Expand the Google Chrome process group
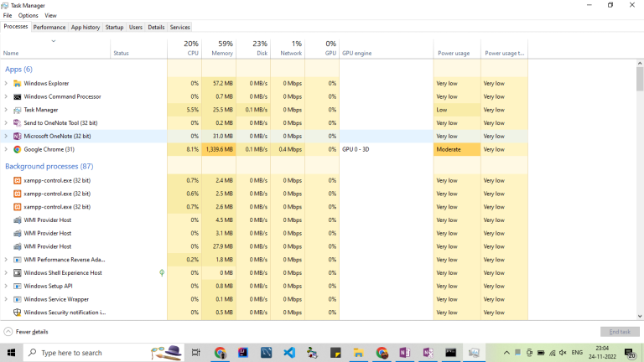Screen dimensions: 644x362 click(7, 149)
